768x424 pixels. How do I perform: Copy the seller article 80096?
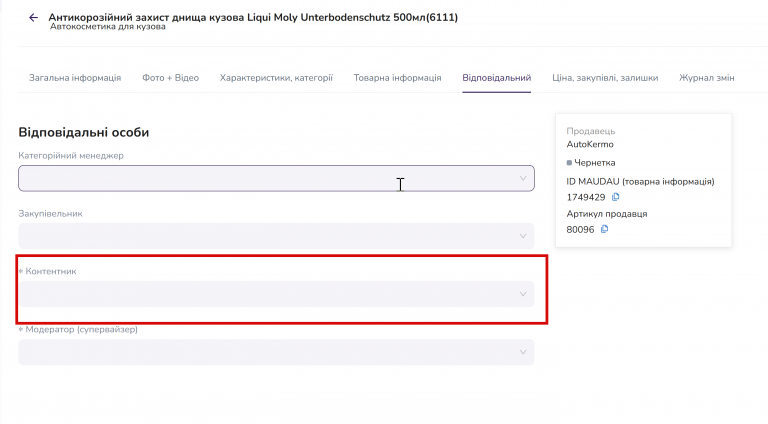point(604,229)
